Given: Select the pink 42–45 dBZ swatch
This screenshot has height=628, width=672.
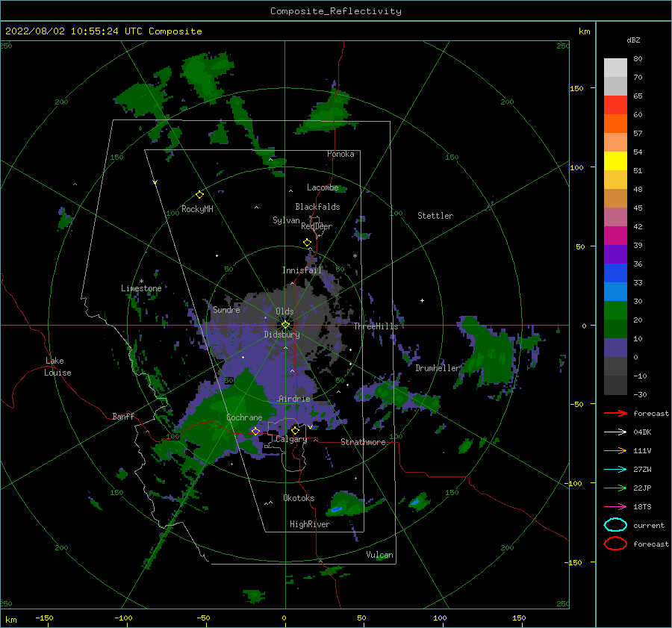Looking at the screenshot, I should click(x=615, y=217).
